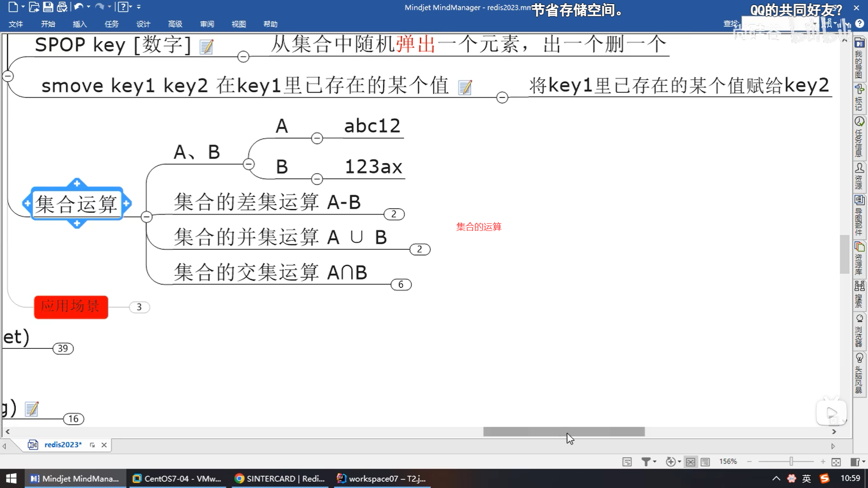Click the Save icon in quick access toolbar
The height and width of the screenshot is (488, 868).
[48, 7]
